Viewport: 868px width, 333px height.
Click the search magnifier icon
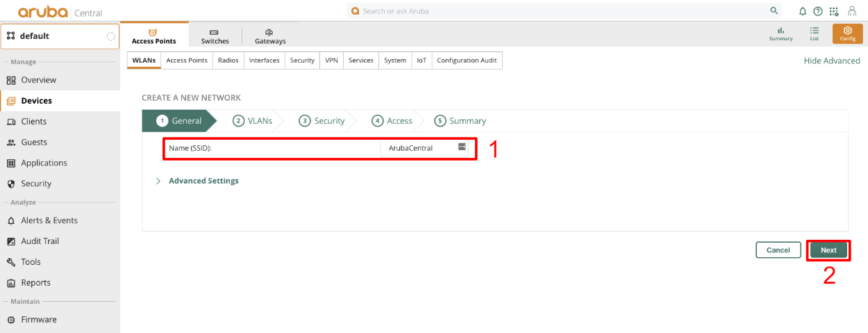(x=774, y=11)
